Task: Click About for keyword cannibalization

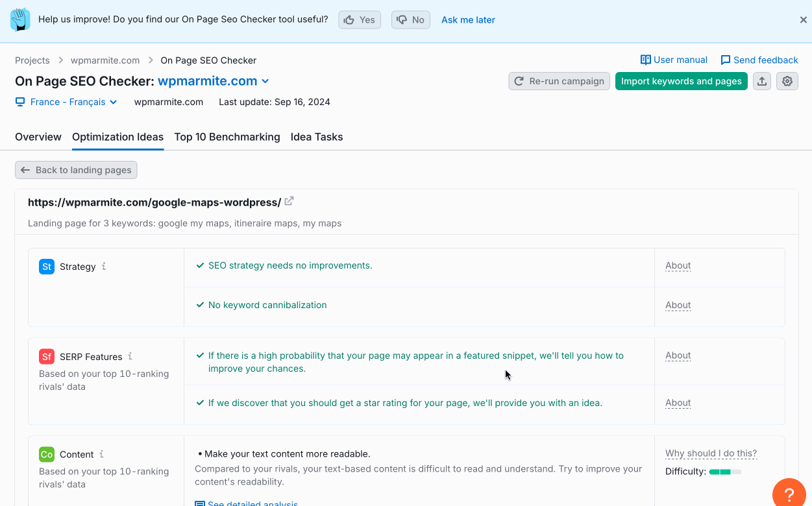Action: (678, 305)
